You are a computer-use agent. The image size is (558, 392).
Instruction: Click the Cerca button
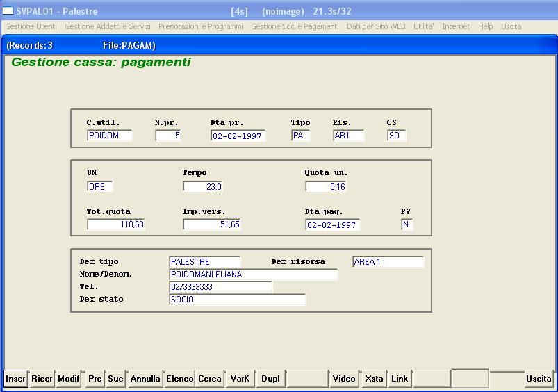pos(210,379)
